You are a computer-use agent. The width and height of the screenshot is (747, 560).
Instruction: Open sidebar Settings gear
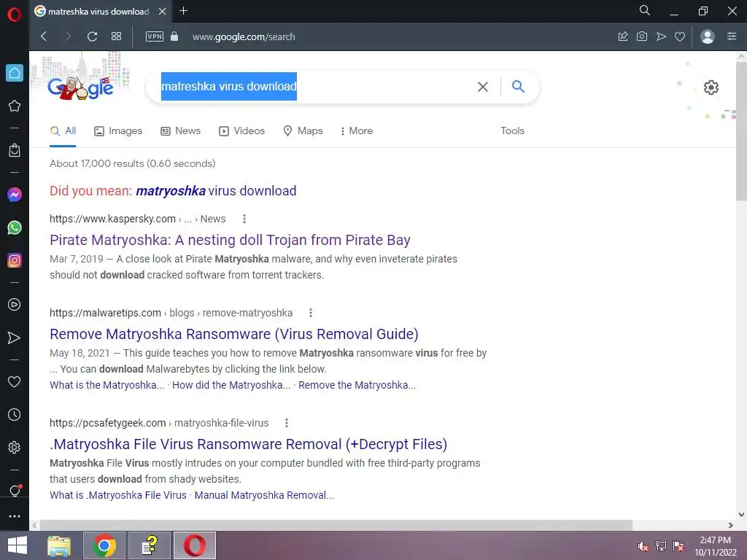pyautogui.click(x=15, y=447)
